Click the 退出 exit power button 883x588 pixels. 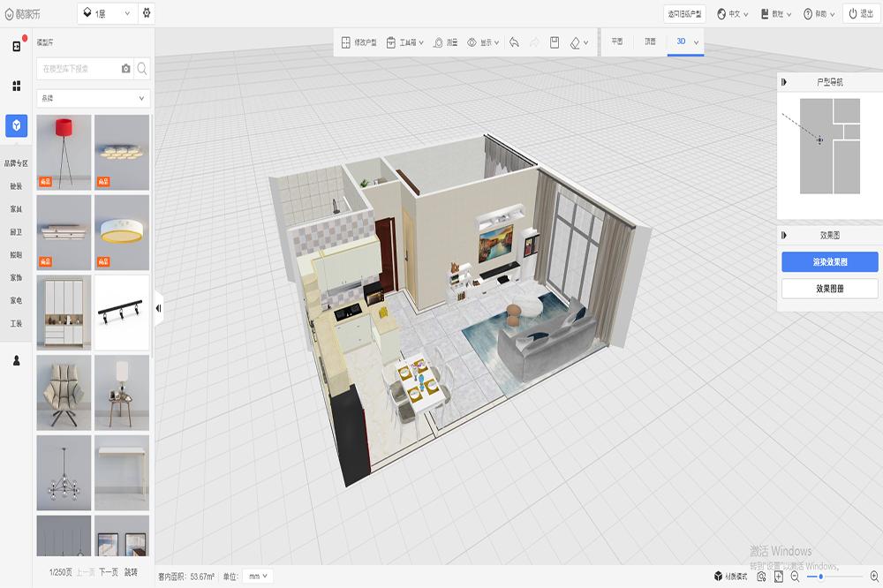tap(860, 13)
